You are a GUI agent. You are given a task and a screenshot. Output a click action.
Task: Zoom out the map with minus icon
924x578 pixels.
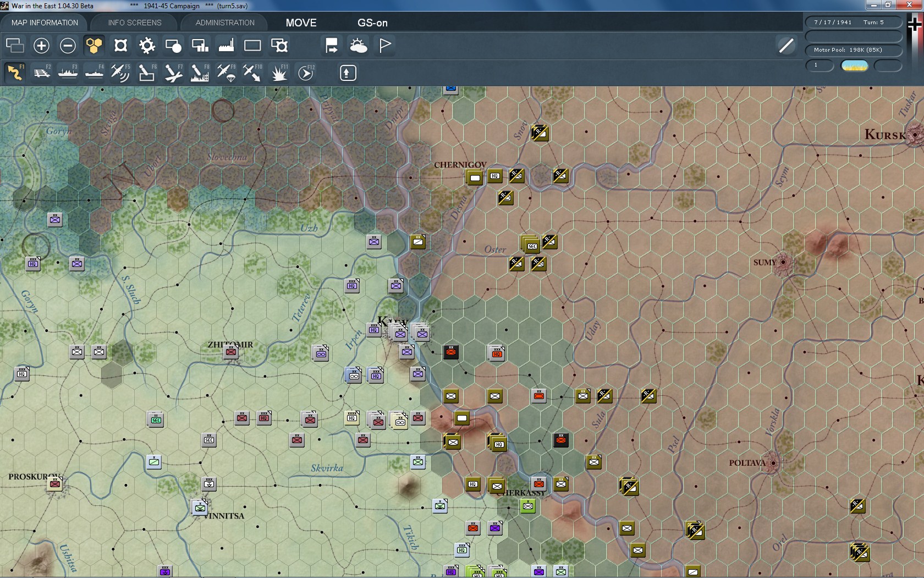pos(68,45)
